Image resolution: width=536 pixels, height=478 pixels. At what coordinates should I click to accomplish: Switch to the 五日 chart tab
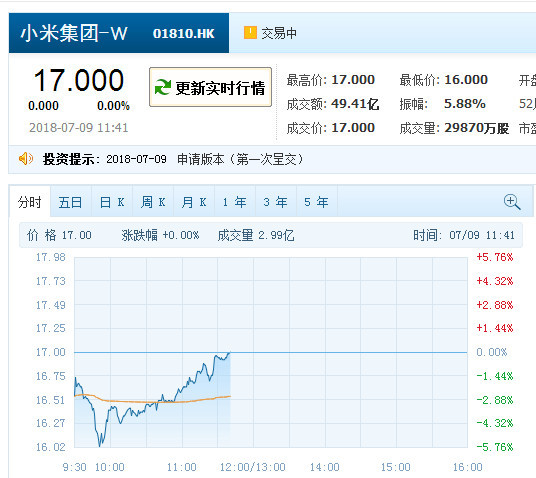(x=70, y=202)
